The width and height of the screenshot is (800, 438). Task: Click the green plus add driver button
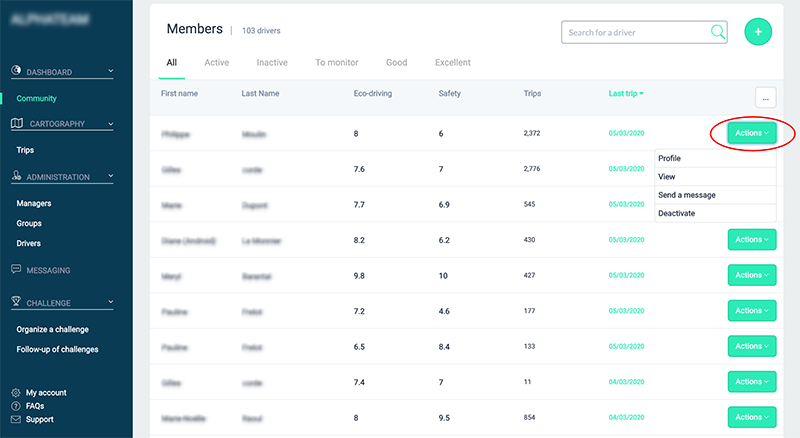coord(758,32)
